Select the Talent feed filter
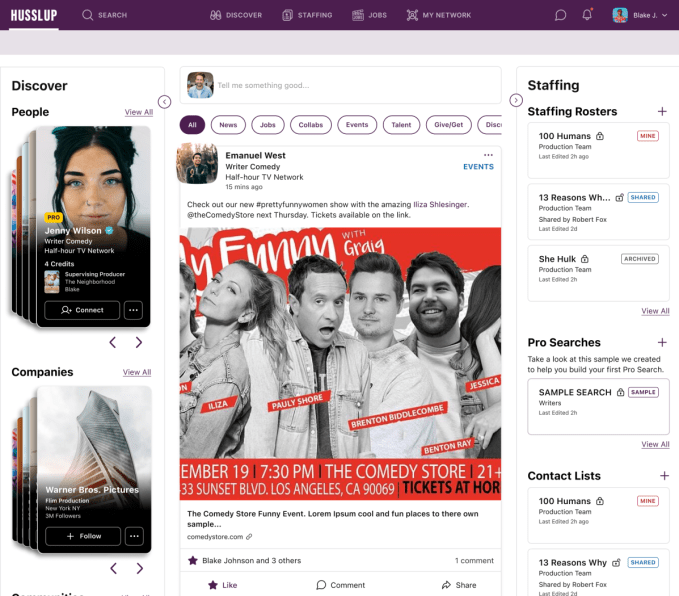This screenshot has width=679, height=596. [401, 125]
